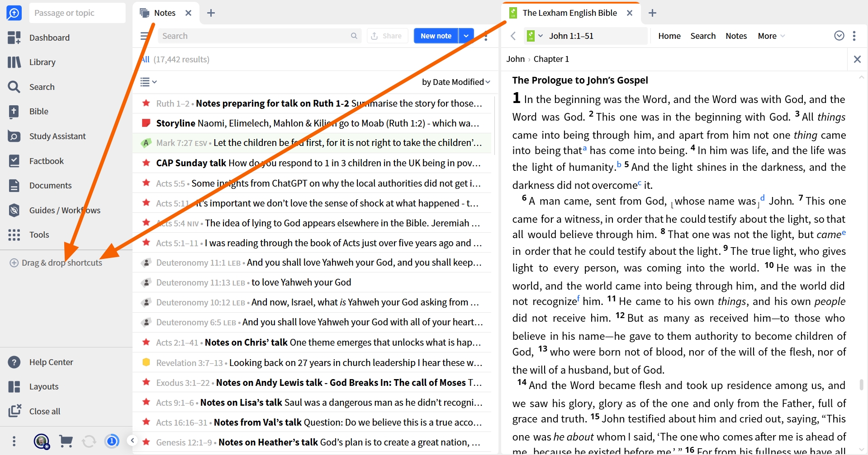
Task: Create a note with New note
Action: (436, 36)
